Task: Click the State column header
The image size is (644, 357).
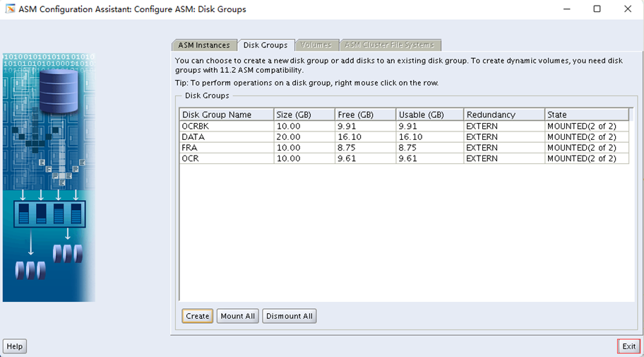Action: point(587,115)
